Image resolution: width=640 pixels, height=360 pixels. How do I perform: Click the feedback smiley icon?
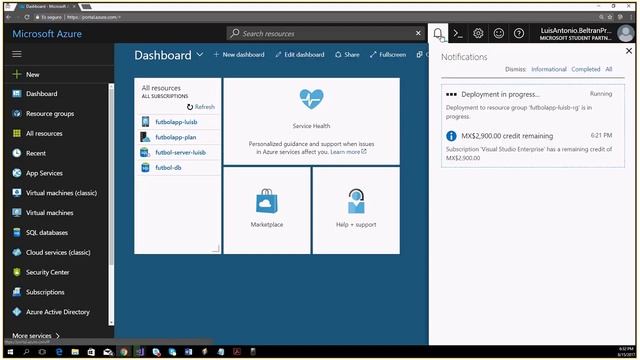point(498,33)
